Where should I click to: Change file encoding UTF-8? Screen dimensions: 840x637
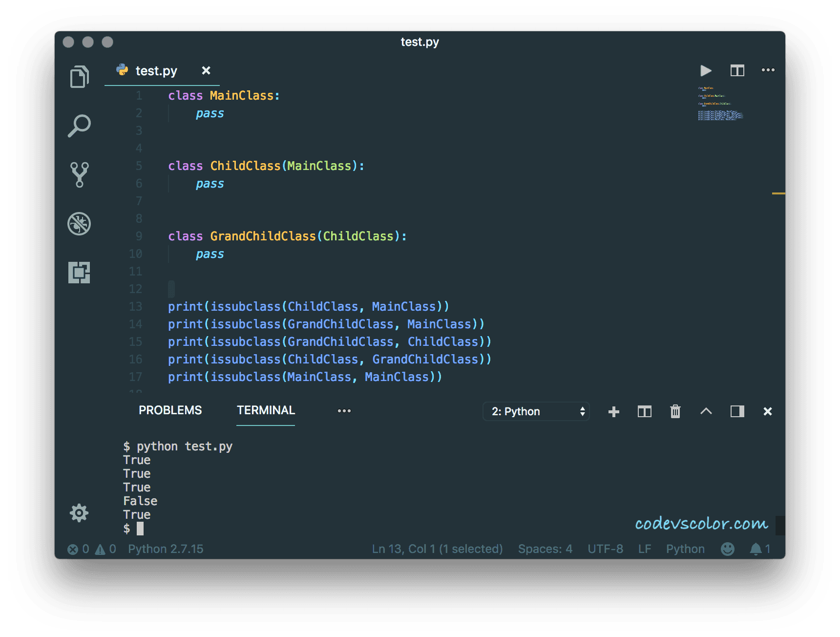pos(605,549)
